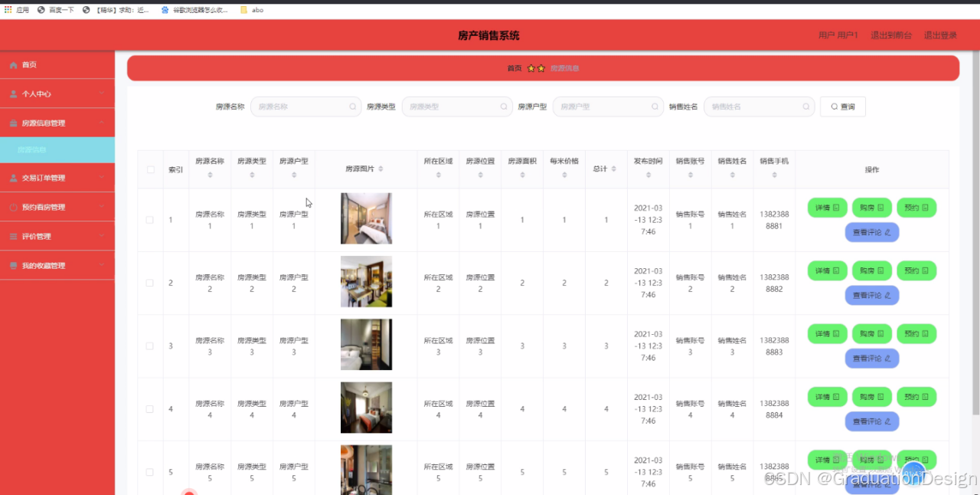
Task: Sort table by 房源面积 column arrows
Action: [522, 175]
